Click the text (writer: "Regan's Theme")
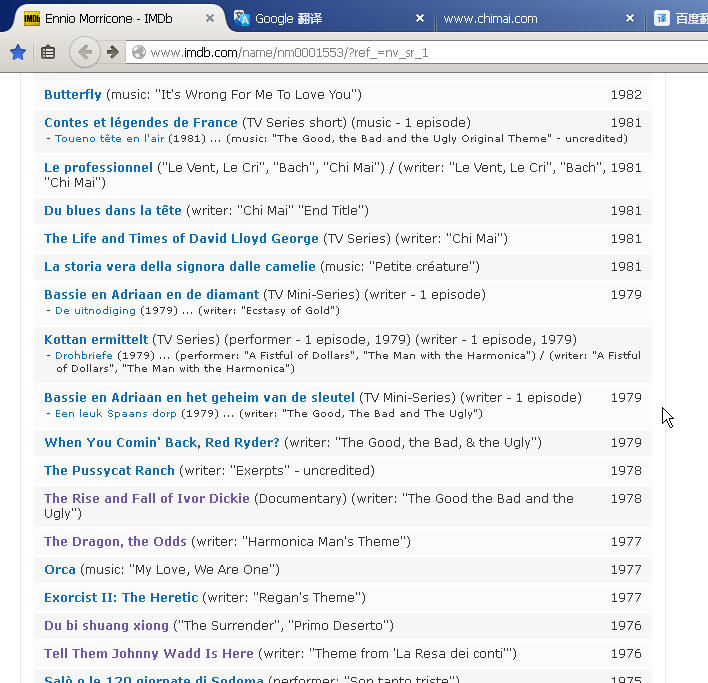This screenshot has width=708, height=683. [284, 598]
